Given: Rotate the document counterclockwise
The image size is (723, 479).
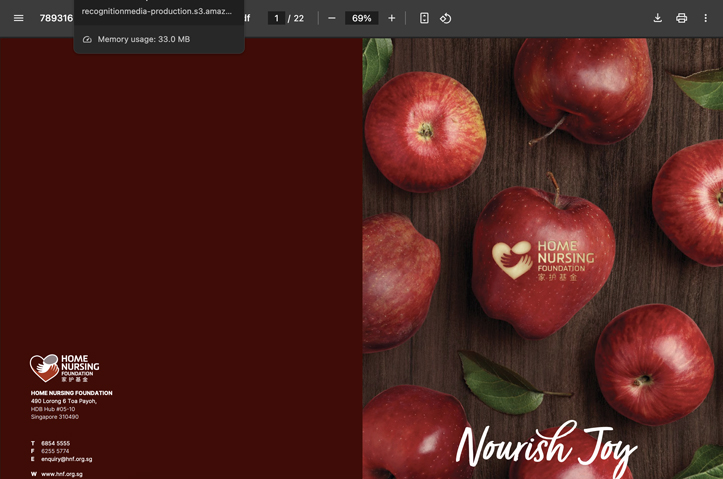Looking at the screenshot, I should pos(445,18).
